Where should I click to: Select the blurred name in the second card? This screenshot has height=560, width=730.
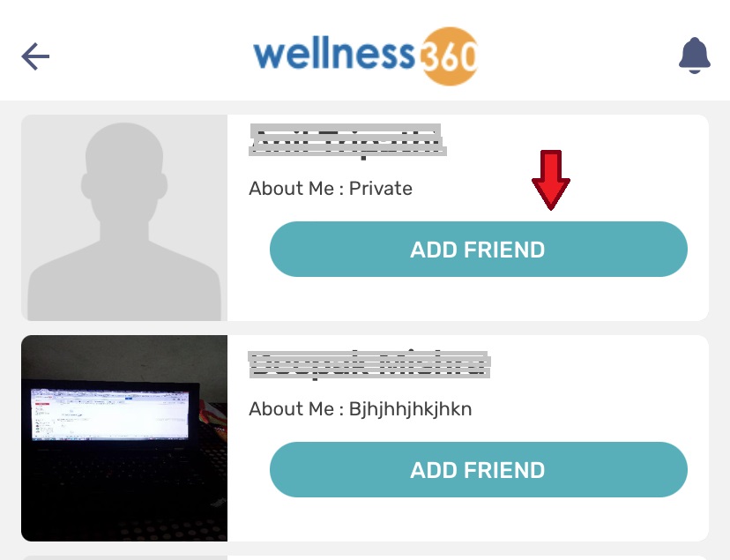point(369,364)
